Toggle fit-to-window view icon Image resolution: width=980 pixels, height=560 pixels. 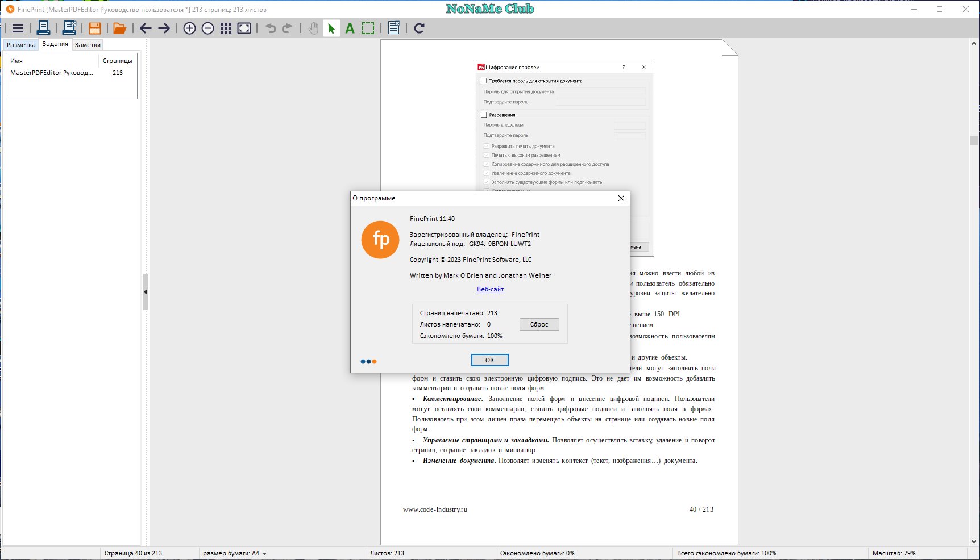(244, 28)
